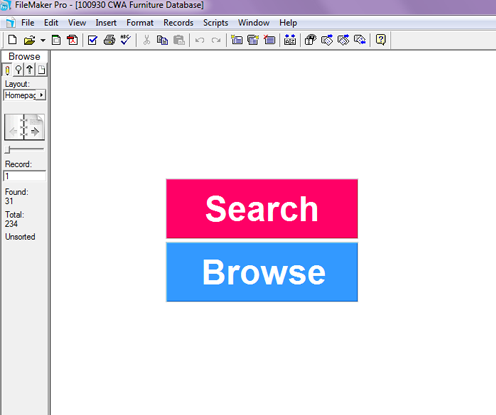This screenshot has height=415, width=496.
Task: Click the Print printer icon
Action: tap(109, 40)
